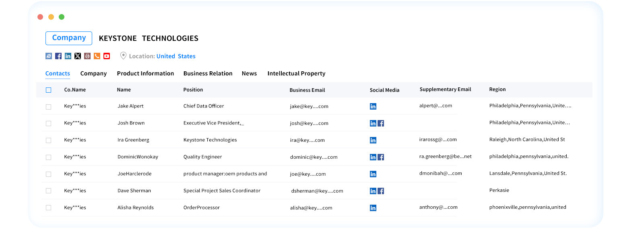The image size is (644, 251).
Task: Select the name Josh Brown
Action: [x=131, y=123]
